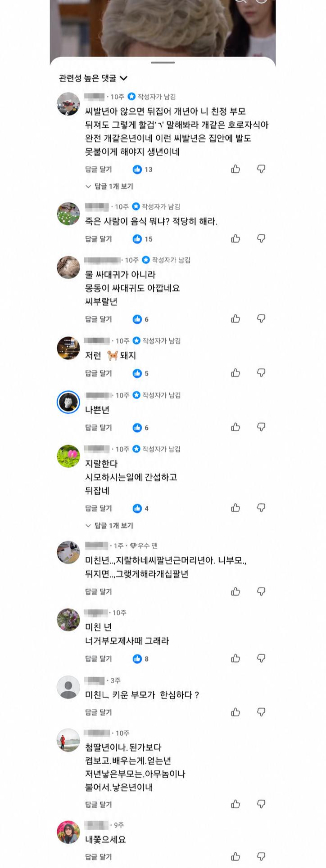
Task: Click blue like badge showing 15
Action: 142,239
